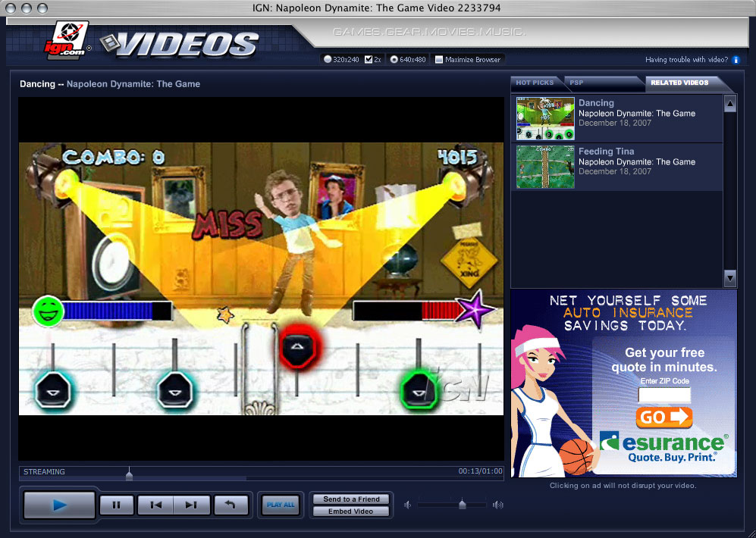Close the window with red title button
The image size is (756, 538).
click(11, 8)
